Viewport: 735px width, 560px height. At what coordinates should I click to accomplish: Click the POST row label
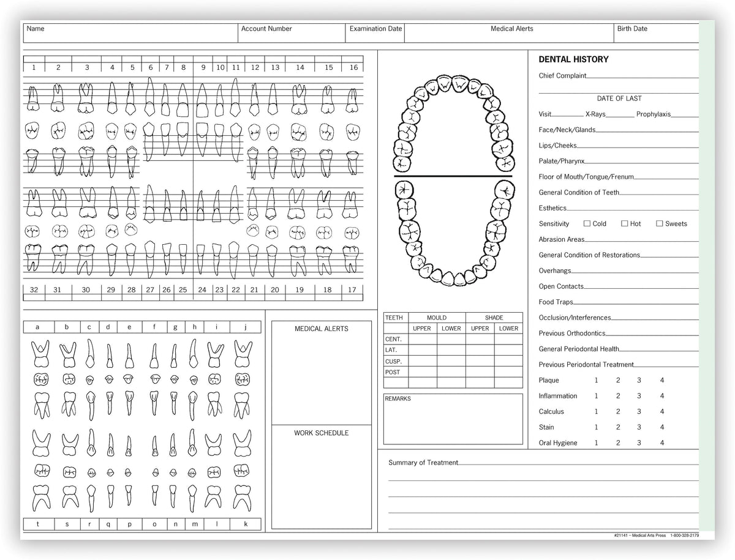click(x=392, y=372)
